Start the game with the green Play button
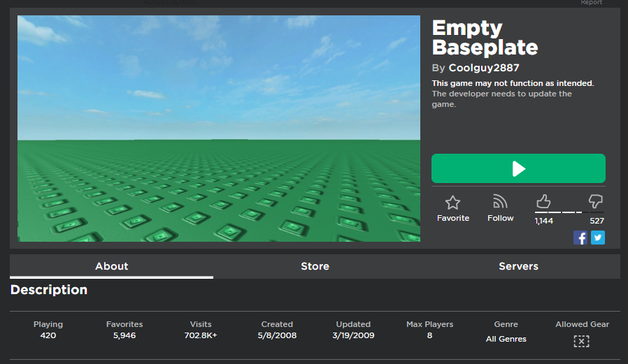This screenshot has width=628, height=364. pos(518,168)
